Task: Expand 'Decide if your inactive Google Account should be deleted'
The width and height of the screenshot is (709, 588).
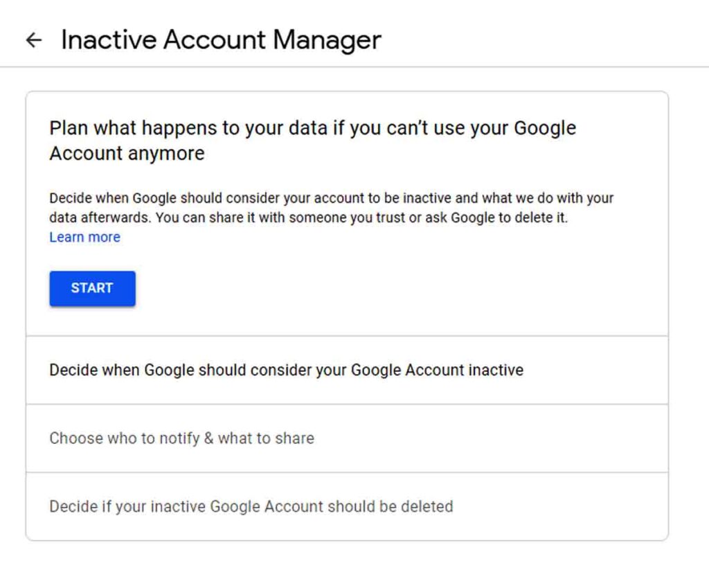Action: click(x=347, y=506)
